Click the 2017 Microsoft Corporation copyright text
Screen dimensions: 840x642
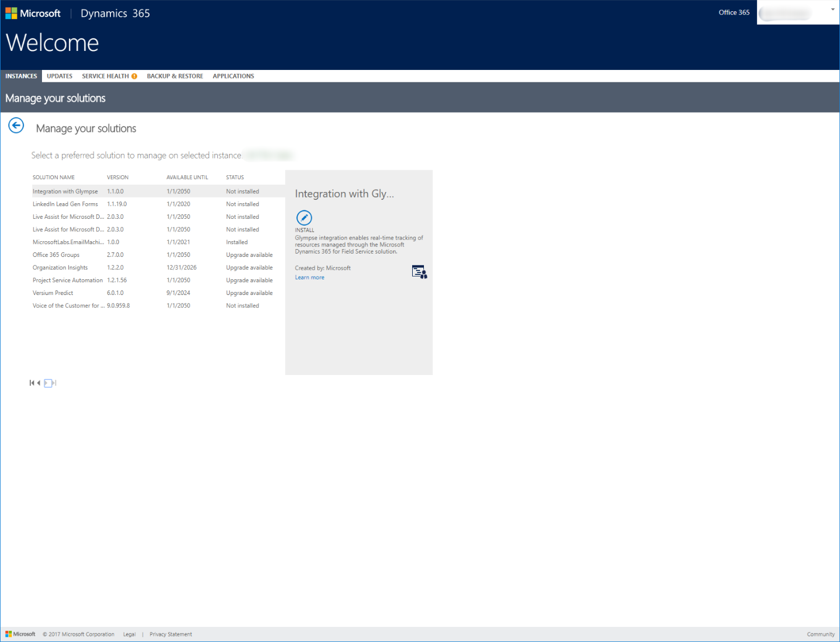coord(78,634)
